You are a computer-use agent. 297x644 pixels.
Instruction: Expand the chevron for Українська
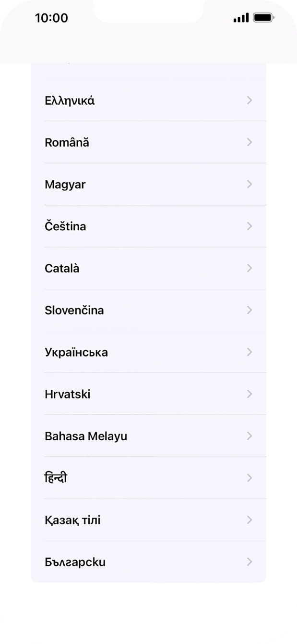pyautogui.click(x=249, y=352)
